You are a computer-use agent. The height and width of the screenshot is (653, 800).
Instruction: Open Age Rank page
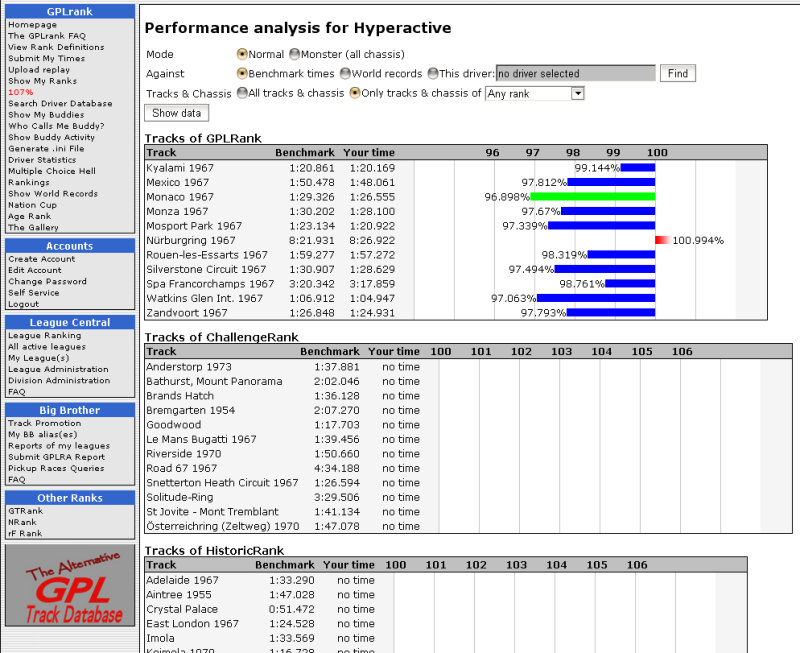tap(29, 216)
